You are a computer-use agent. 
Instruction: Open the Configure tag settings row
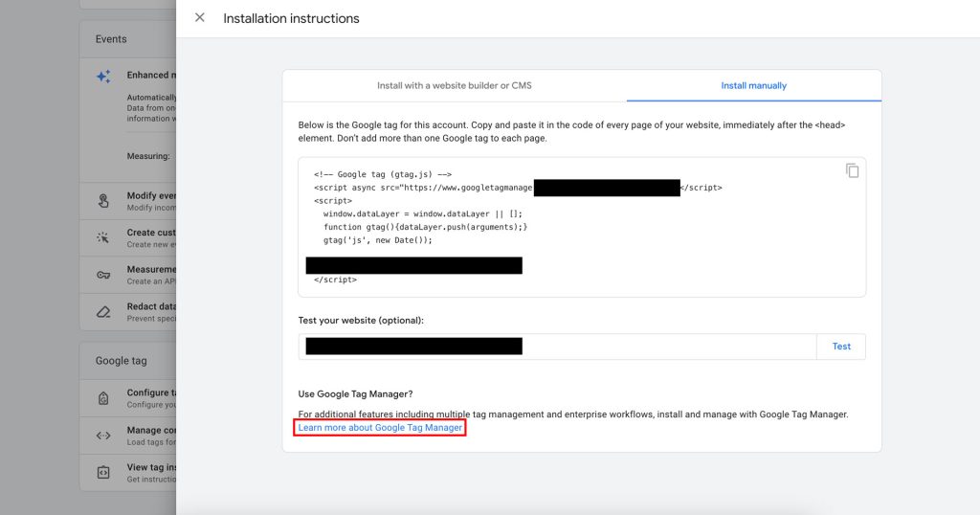pyautogui.click(x=128, y=398)
